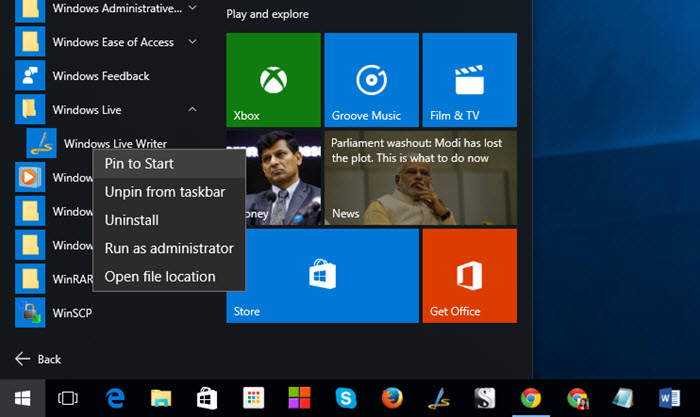The height and width of the screenshot is (417, 700).
Task: Go Back to the Start menu main view
Action: click(x=38, y=359)
